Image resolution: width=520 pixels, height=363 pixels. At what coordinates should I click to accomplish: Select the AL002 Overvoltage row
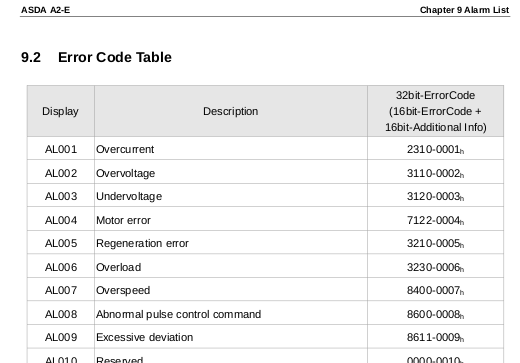tap(265, 172)
